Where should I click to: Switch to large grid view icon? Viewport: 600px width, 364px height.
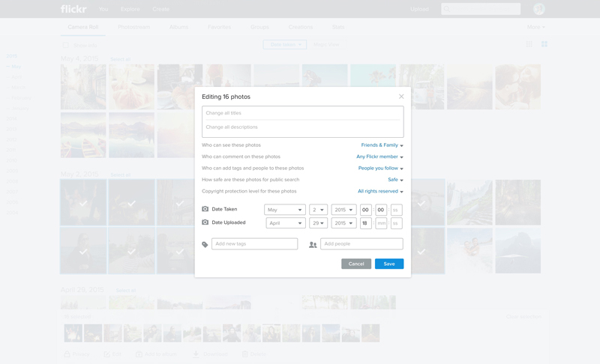click(x=544, y=44)
